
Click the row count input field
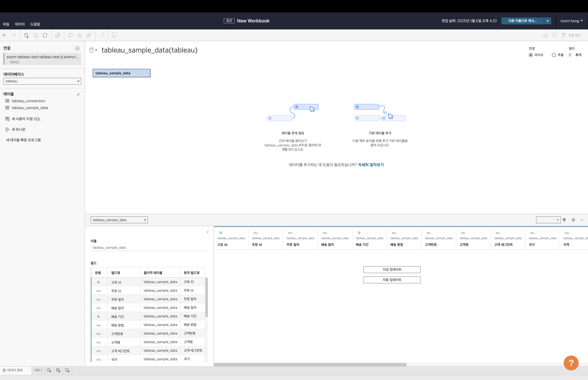coord(548,220)
